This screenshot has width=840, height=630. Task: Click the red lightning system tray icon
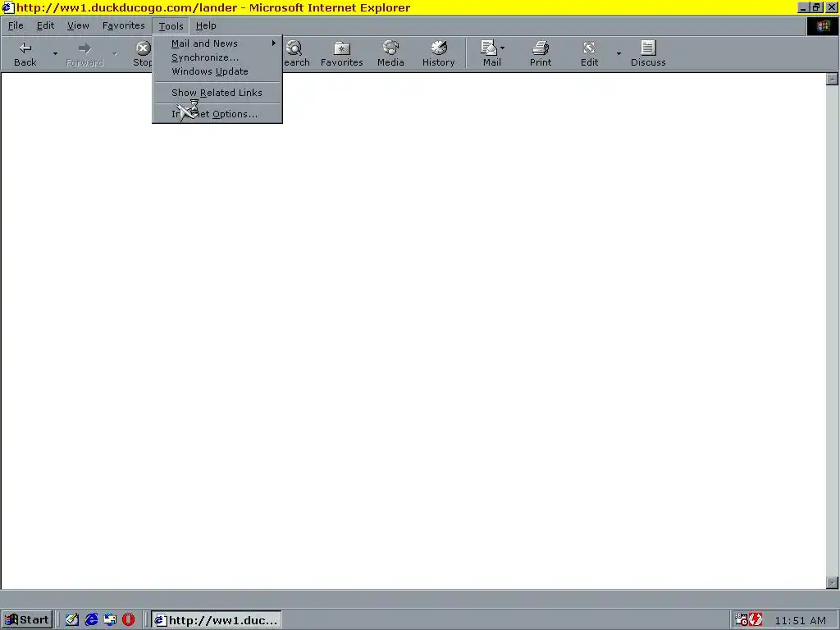pyautogui.click(x=756, y=620)
